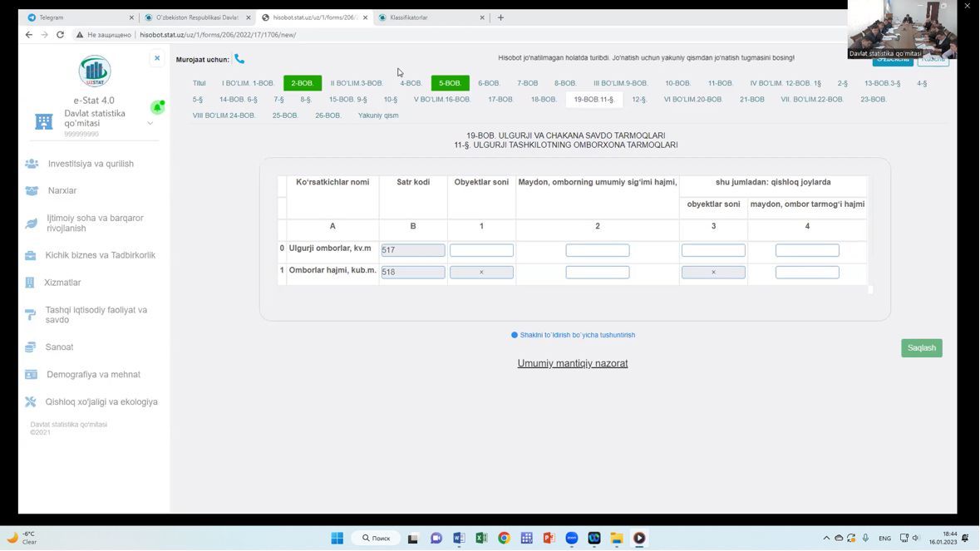This screenshot has width=980, height=551.
Task: Switch to the Yakuniy qism tab
Action: point(378,116)
